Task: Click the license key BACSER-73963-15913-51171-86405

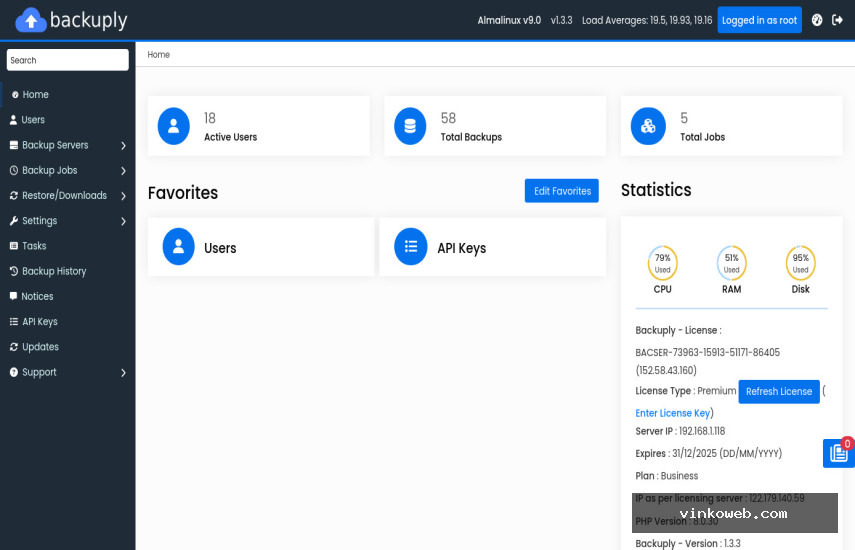Action: [x=707, y=353]
